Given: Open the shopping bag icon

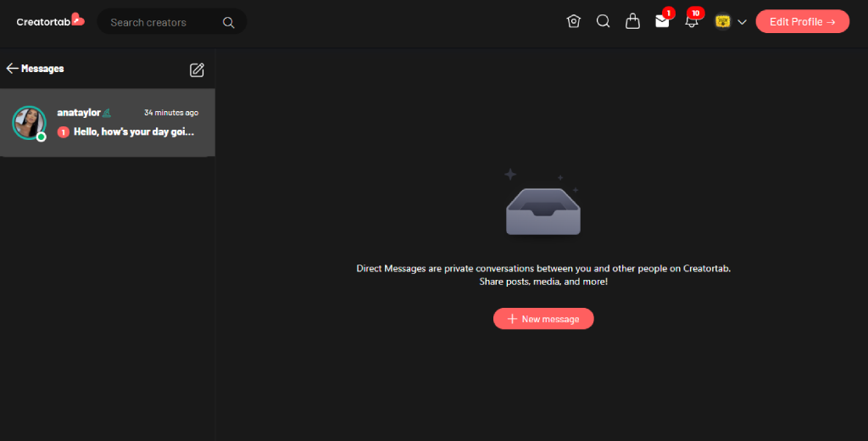Looking at the screenshot, I should click(632, 22).
